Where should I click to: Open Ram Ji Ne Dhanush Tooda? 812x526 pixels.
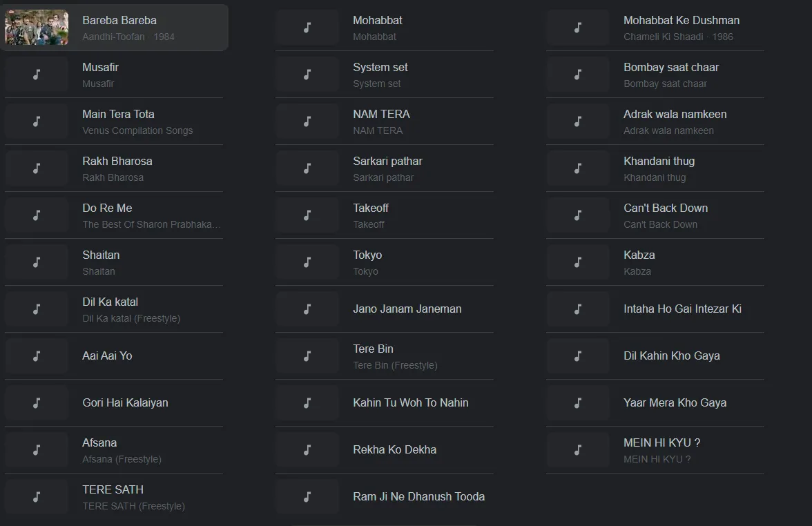[x=418, y=496]
